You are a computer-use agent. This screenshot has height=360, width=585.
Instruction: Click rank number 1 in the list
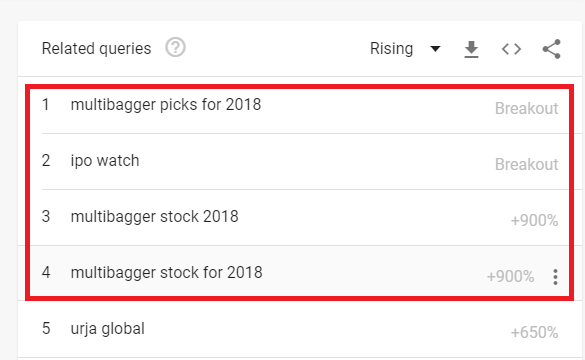click(x=46, y=105)
